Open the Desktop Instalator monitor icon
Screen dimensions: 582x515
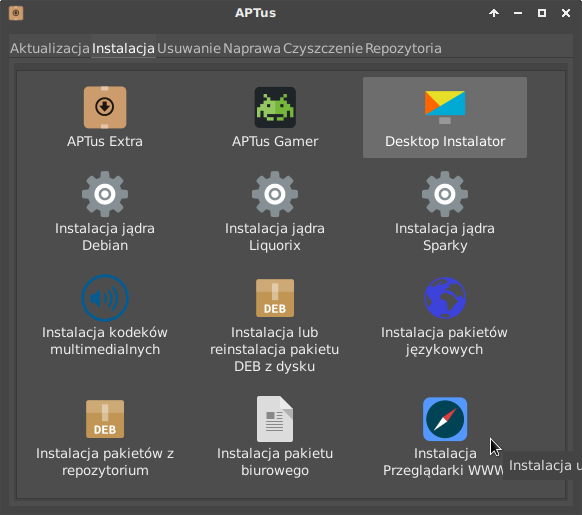click(x=445, y=107)
